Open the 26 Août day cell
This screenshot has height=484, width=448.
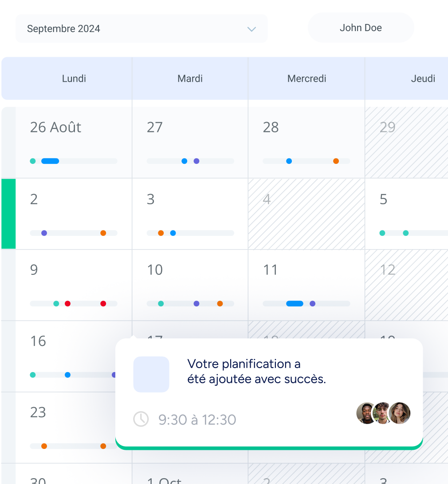pyautogui.click(x=74, y=143)
